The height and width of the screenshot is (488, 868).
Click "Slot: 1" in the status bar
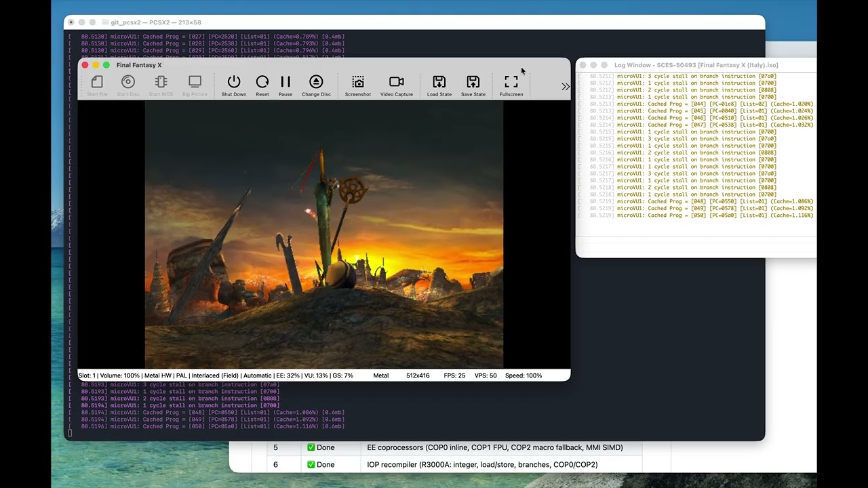coord(87,375)
